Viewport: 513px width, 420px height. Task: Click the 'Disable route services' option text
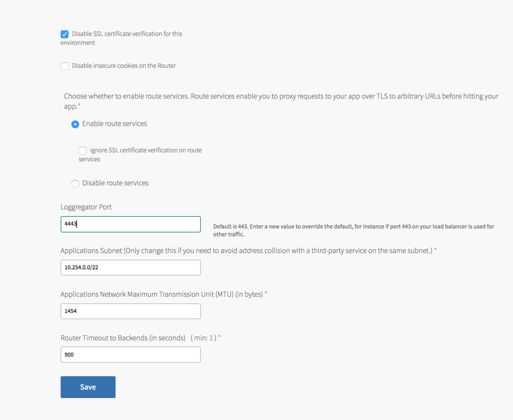click(x=115, y=183)
